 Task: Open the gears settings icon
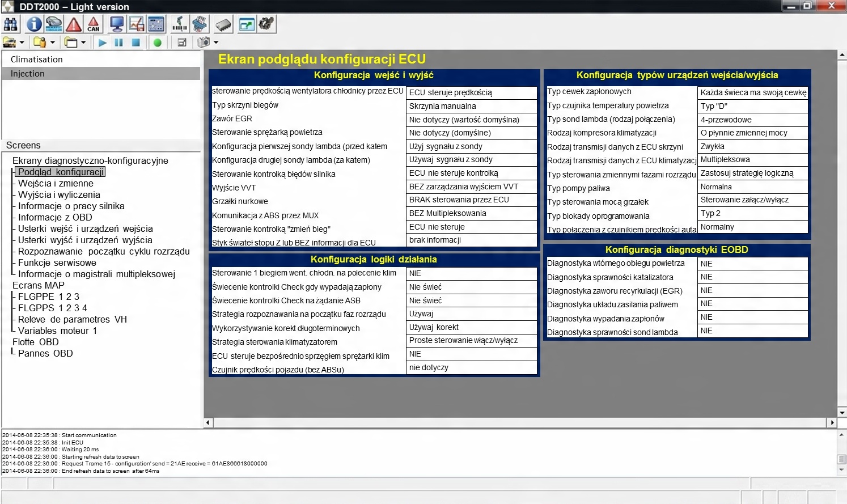(266, 24)
